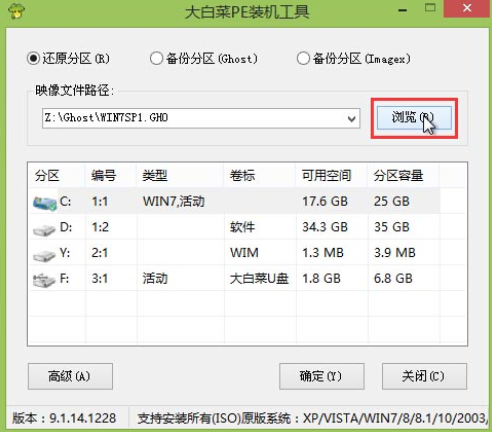Click the 卷标 column header
Image resolution: width=492 pixels, height=432 pixels.
260,175
